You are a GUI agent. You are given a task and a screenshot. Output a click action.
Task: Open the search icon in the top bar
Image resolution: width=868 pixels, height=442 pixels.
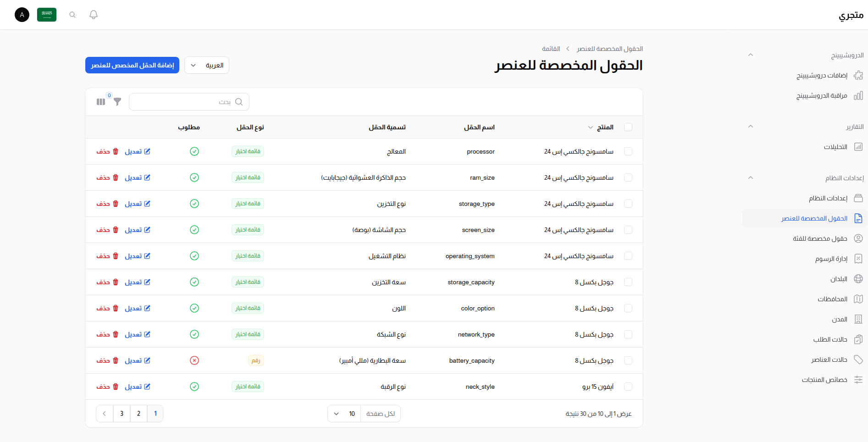72,14
